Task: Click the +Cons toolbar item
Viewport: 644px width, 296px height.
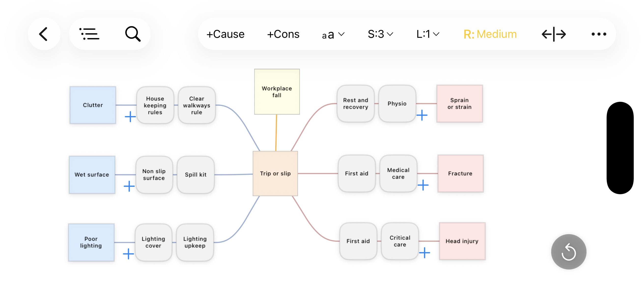Action: (283, 34)
